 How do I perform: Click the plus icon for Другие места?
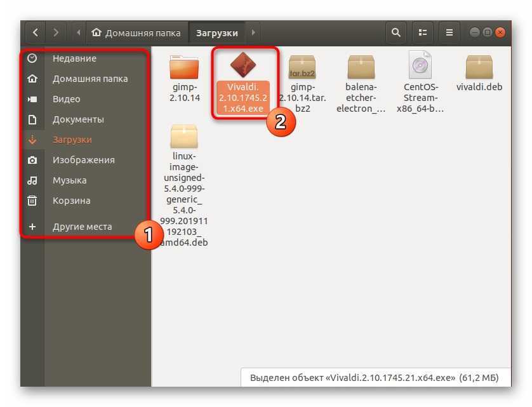pos(32,227)
